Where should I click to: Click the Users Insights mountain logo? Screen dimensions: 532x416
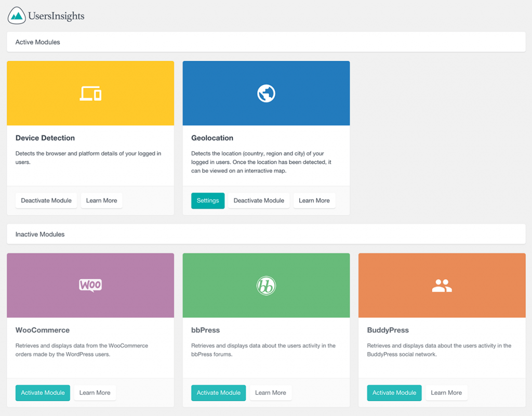pyautogui.click(x=16, y=16)
